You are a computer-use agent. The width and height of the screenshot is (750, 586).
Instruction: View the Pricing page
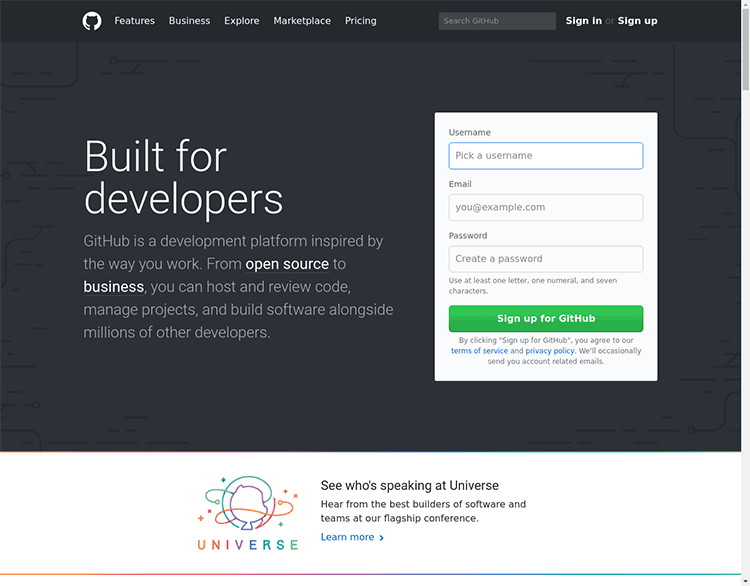click(x=361, y=21)
